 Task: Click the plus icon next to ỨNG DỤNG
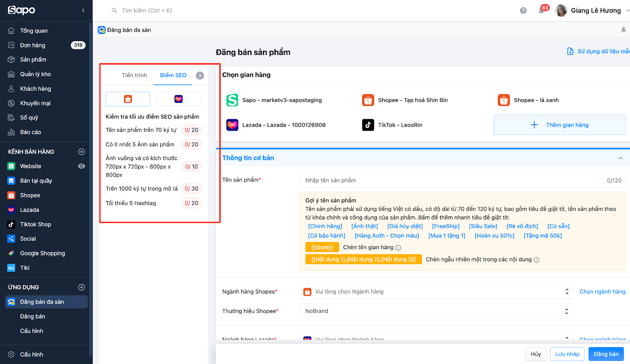(82, 287)
